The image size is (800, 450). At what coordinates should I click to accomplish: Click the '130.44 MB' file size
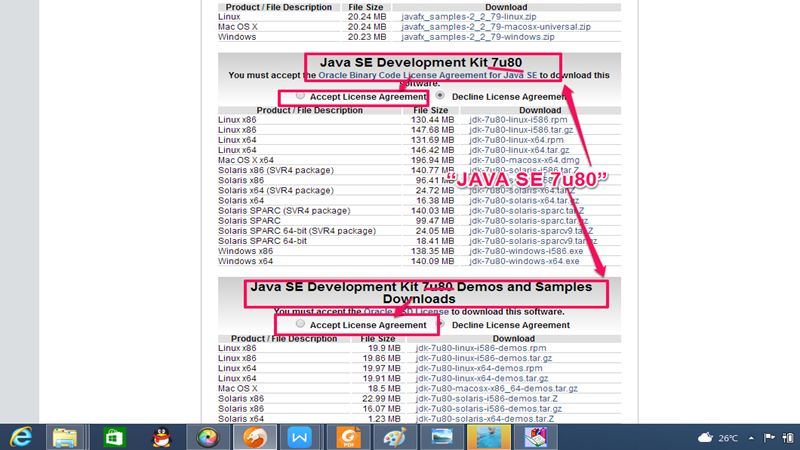433,120
